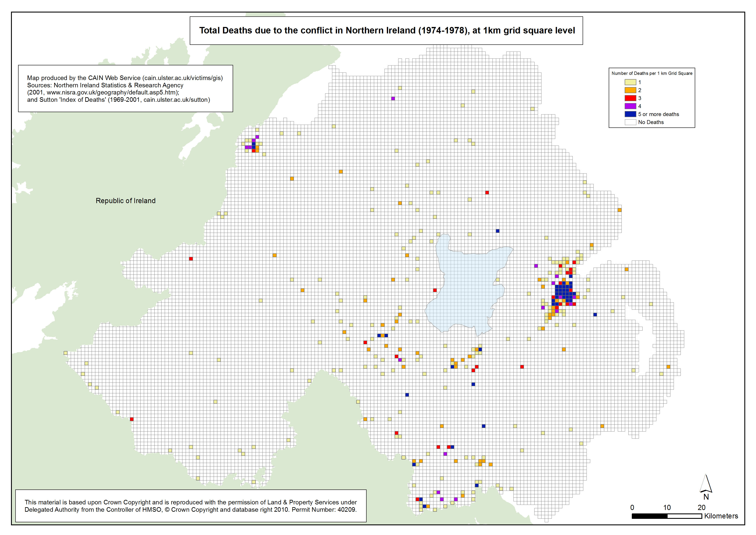Click the '20' label on the scale bar
Image resolution: width=756 pixels, height=535 pixels.
click(x=701, y=507)
